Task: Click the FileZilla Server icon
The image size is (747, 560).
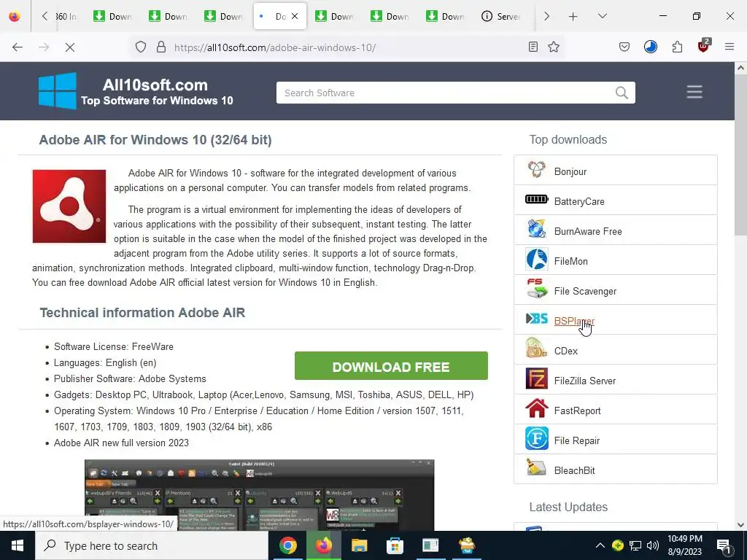Action: click(536, 379)
